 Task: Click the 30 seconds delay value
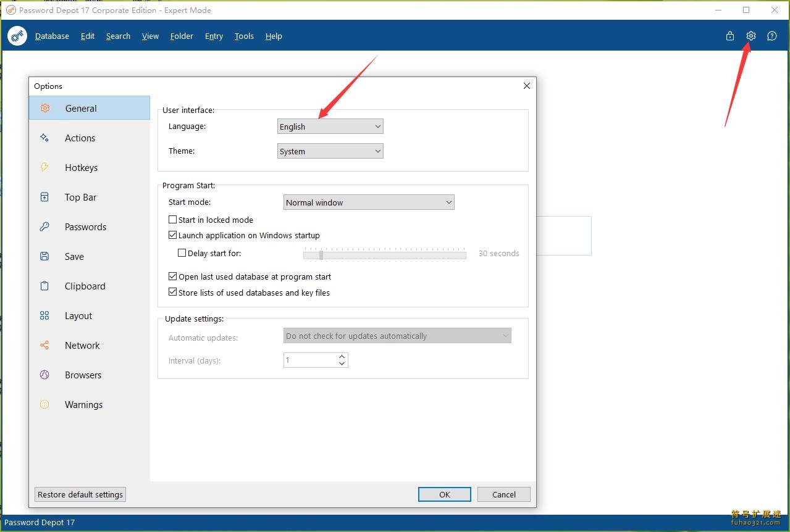(x=499, y=253)
